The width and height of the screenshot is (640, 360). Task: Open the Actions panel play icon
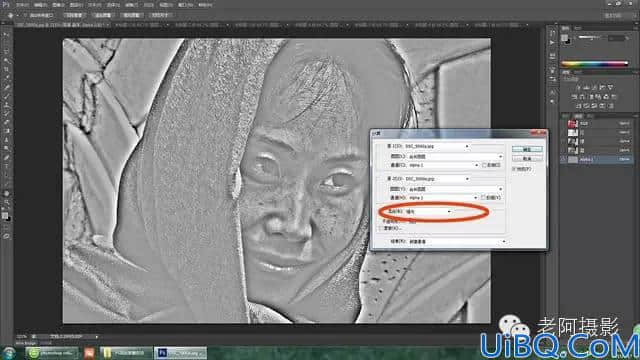(x=552, y=43)
